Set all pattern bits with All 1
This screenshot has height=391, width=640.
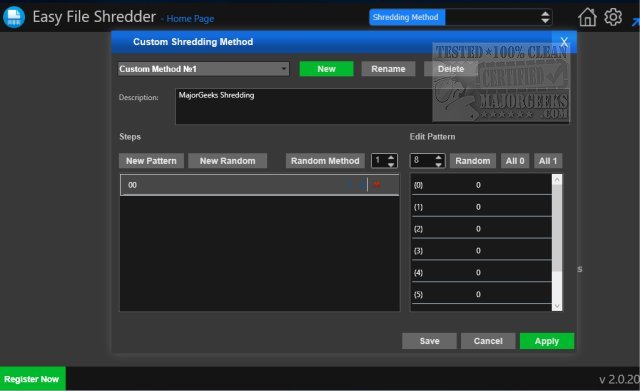[548, 161]
